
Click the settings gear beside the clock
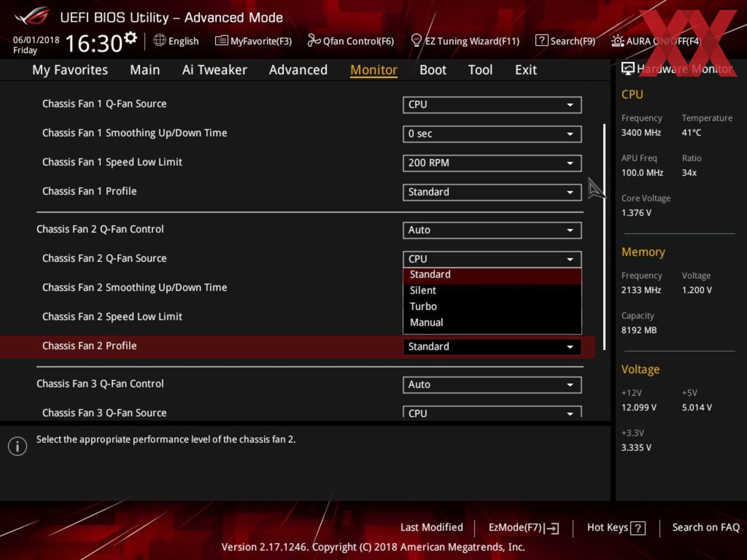coord(130,37)
